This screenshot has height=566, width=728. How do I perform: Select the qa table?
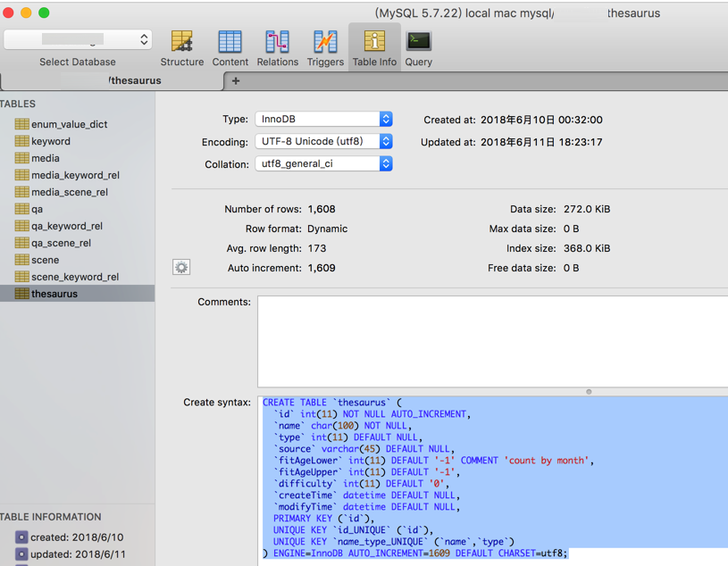[x=38, y=209]
